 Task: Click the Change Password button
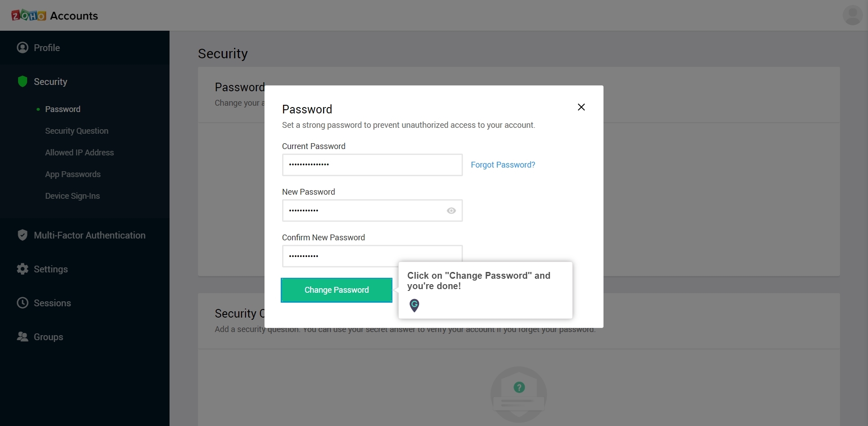tap(337, 290)
